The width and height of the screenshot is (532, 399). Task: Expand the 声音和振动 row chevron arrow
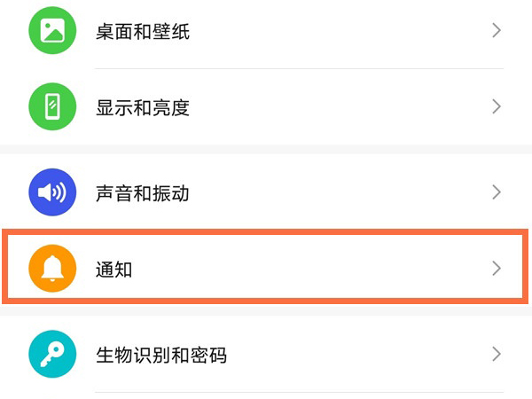(497, 192)
